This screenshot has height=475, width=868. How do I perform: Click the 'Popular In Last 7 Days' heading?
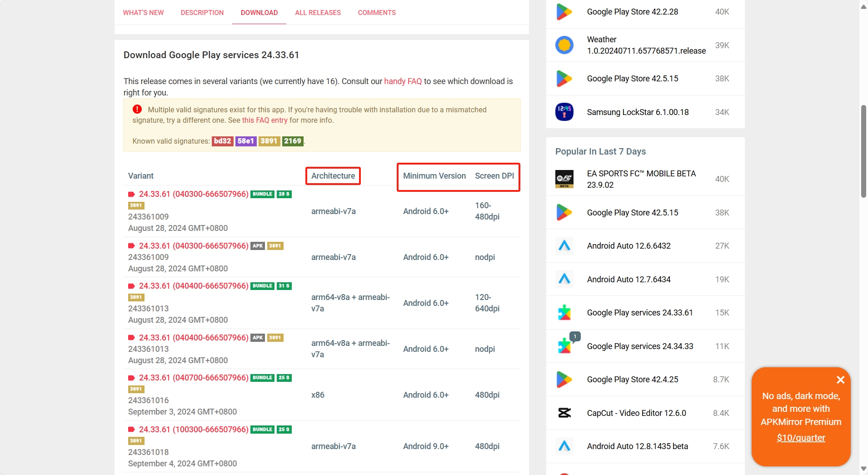point(600,151)
